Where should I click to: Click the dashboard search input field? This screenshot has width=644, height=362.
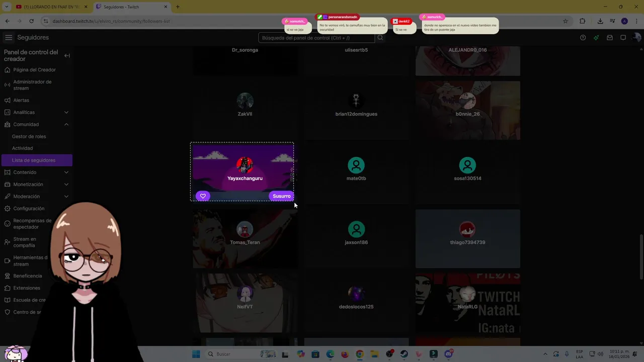[x=316, y=38]
